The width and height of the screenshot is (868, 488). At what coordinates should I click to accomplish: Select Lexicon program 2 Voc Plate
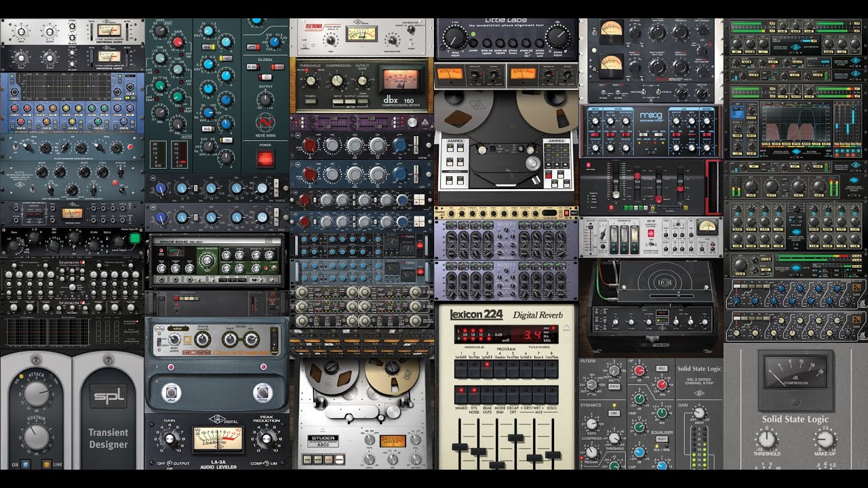(474, 369)
